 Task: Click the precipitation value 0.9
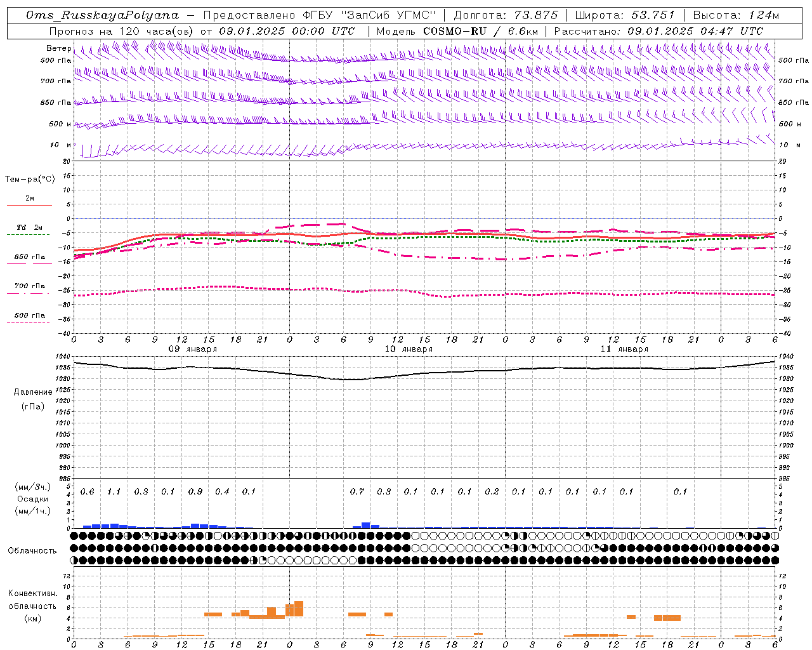click(195, 492)
